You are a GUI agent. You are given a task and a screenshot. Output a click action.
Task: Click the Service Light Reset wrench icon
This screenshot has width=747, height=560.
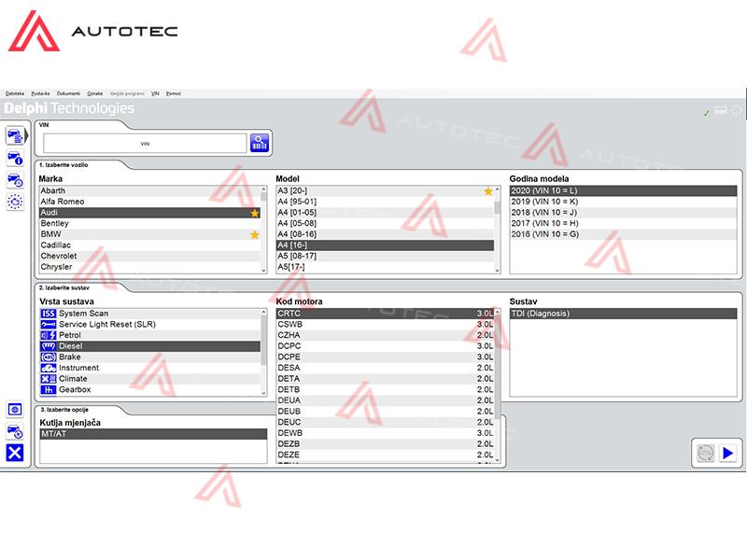[49, 324]
